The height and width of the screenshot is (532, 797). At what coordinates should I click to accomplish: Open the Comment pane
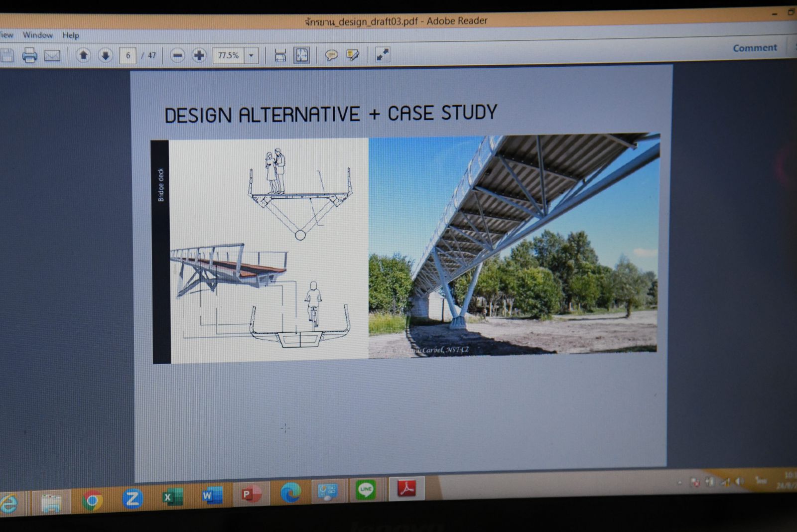click(x=754, y=48)
